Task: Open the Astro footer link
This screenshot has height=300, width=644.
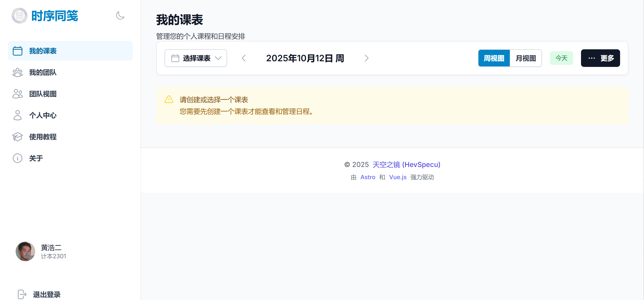Action: [367, 177]
